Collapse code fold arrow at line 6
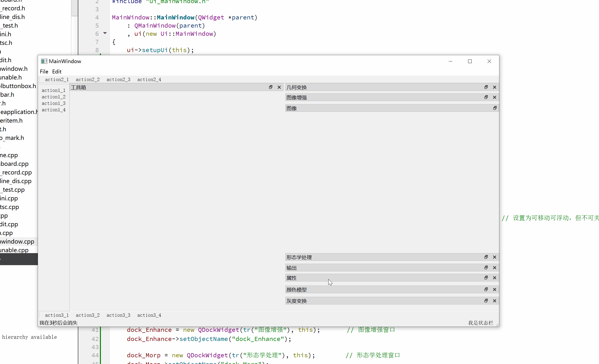599x364 pixels. [x=105, y=33]
